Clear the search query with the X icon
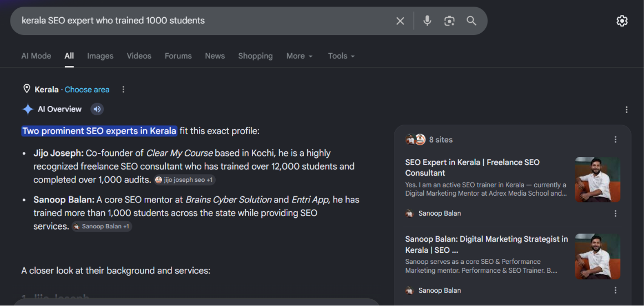 click(x=400, y=21)
